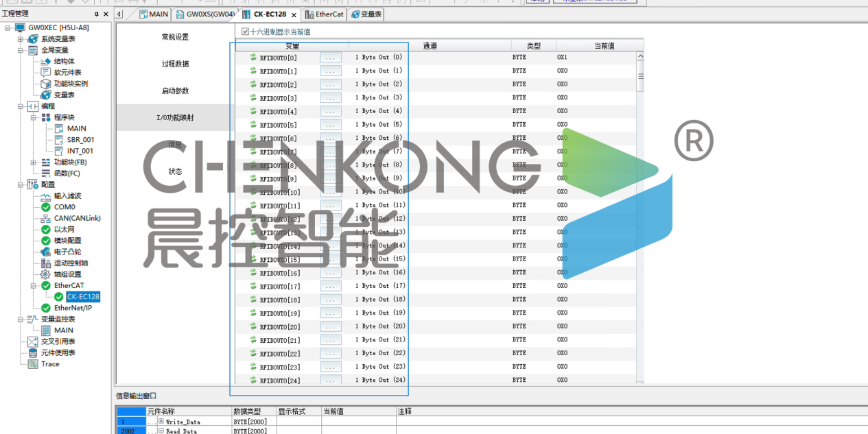
Task: Click the 结构体 structure icon
Action: click(x=46, y=61)
